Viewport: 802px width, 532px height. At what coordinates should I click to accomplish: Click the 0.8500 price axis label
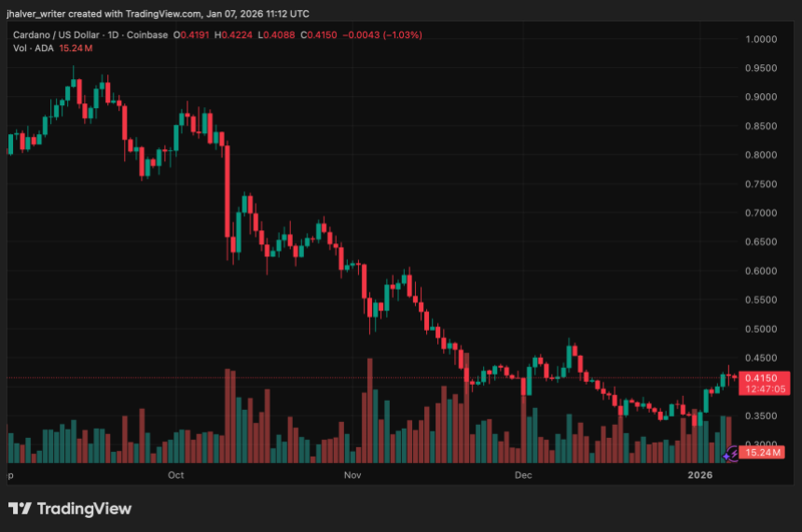(x=761, y=126)
